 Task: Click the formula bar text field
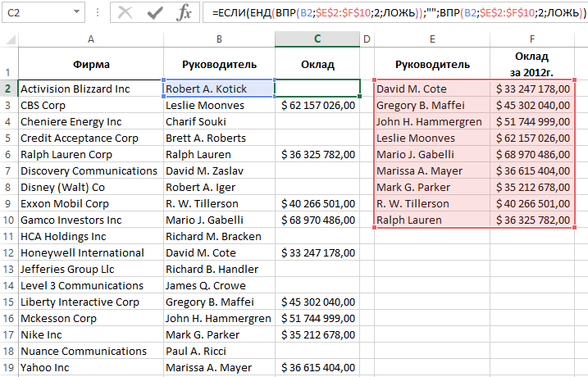394,12
